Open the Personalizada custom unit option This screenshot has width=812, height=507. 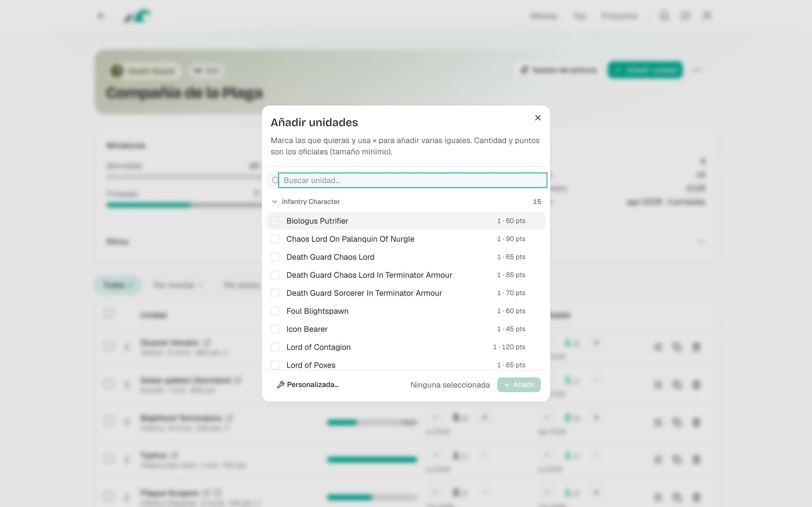click(308, 384)
